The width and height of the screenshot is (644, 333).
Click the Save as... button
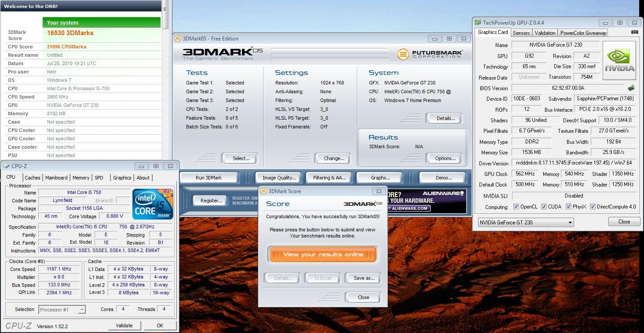(364, 278)
